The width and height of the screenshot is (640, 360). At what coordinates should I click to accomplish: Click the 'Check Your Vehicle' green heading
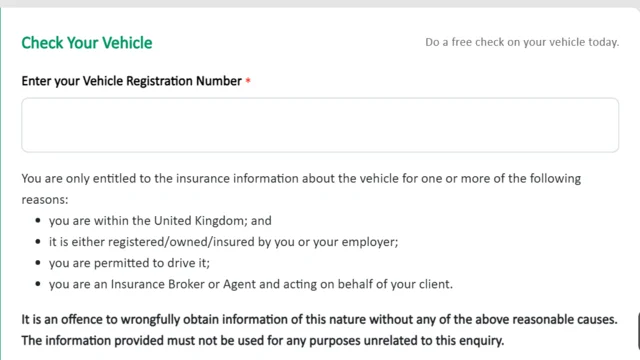click(x=87, y=43)
